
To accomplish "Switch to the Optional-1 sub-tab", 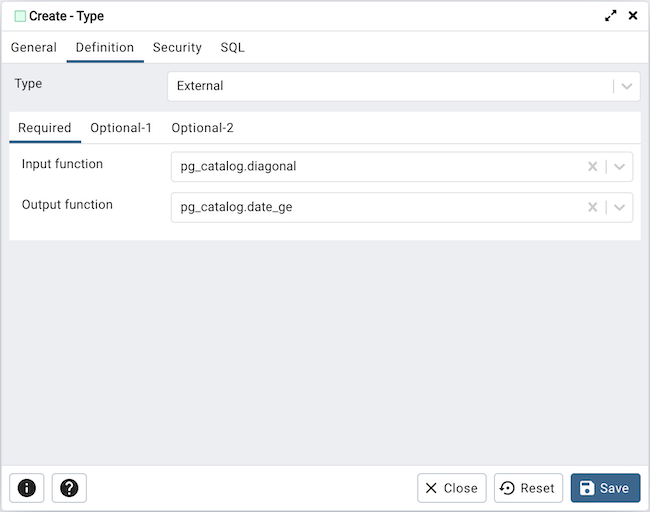I will [x=121, y=128].
